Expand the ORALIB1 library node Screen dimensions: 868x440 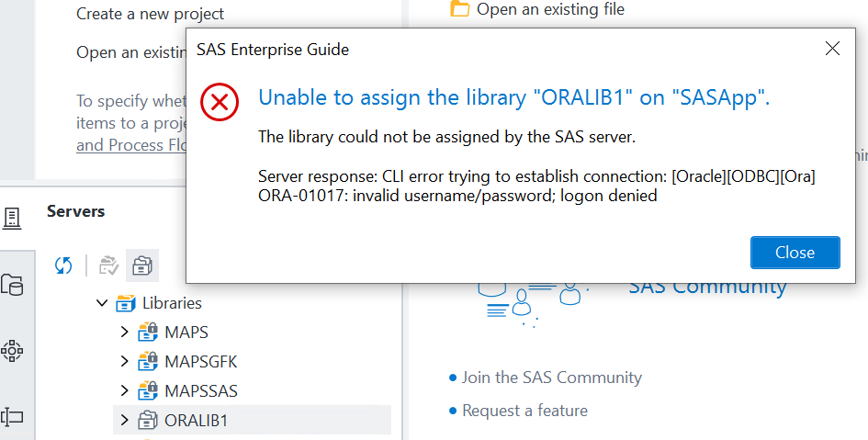pos(125,421)
